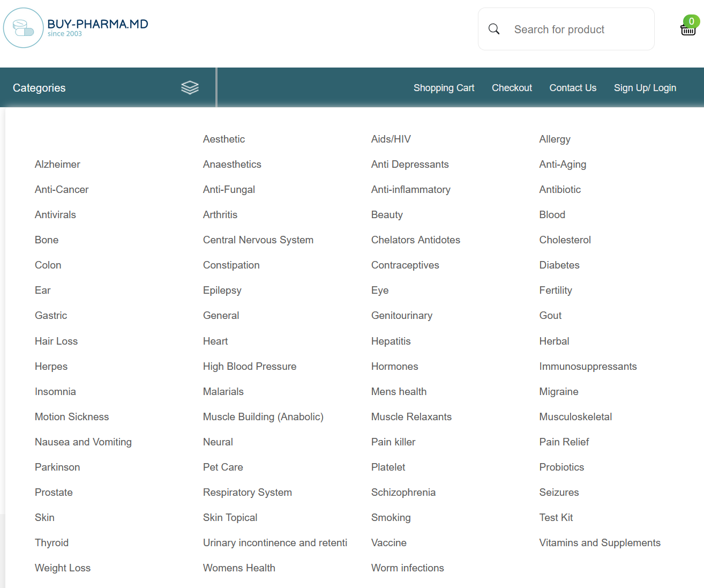Select the Insomnia category
This screenshot has height=588, width=704.
[55, 392]
